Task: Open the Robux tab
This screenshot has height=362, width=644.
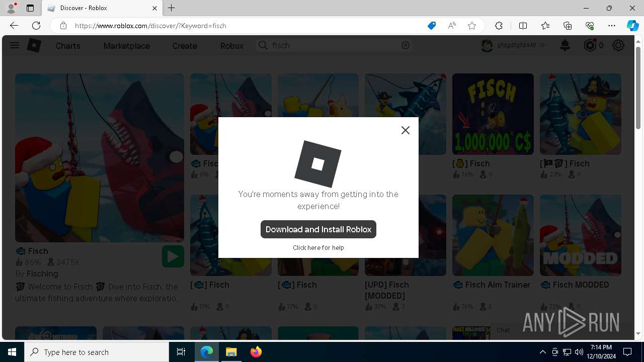Action: [x=232, y=46]
